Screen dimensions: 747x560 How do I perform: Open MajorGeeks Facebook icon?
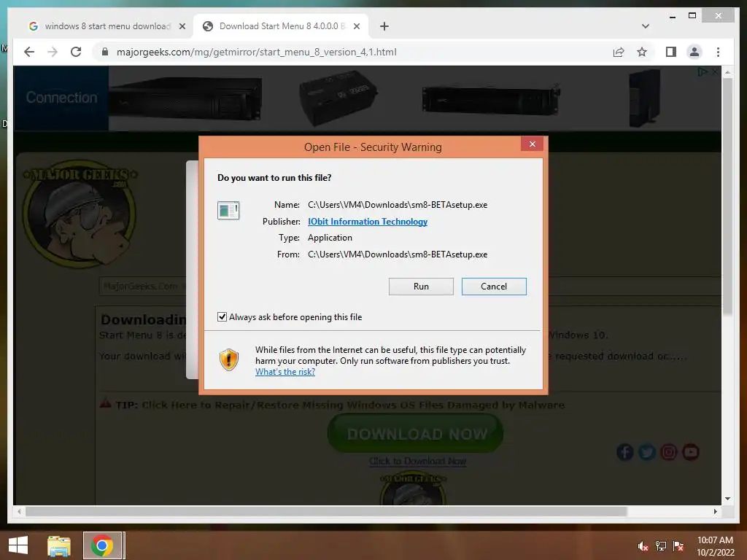click(x=625, y=452)
